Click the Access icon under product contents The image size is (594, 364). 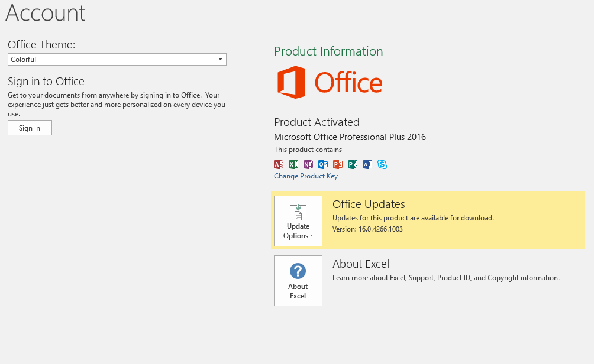pyautogui.click(x=279, y=164)
